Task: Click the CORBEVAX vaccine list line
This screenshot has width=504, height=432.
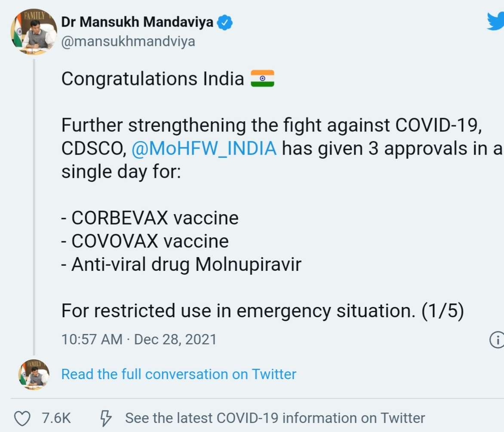Action: (150, 218)
